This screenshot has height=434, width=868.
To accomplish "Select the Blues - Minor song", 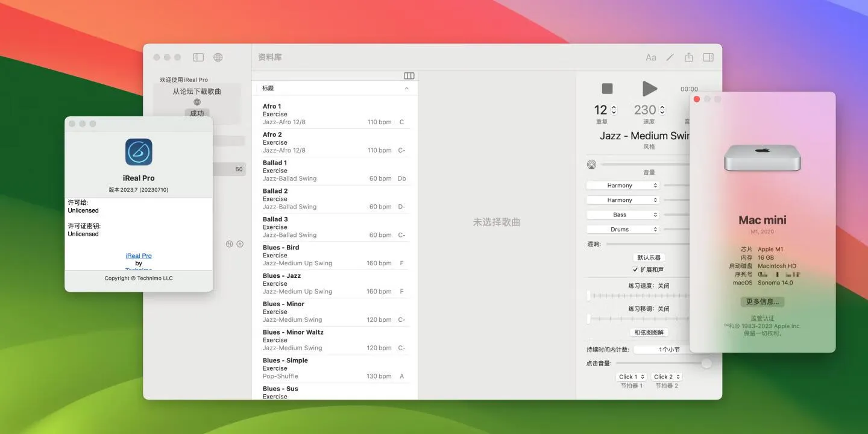I will (334, 312).
